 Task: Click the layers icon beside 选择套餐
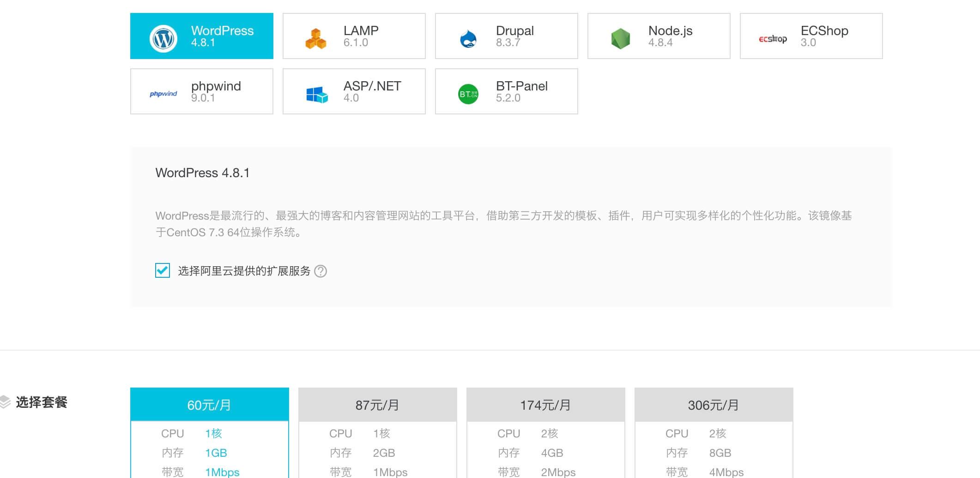5,402
